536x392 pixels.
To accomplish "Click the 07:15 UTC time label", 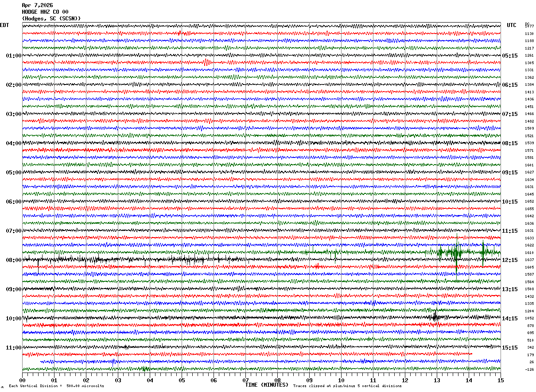I will [510, 114].
